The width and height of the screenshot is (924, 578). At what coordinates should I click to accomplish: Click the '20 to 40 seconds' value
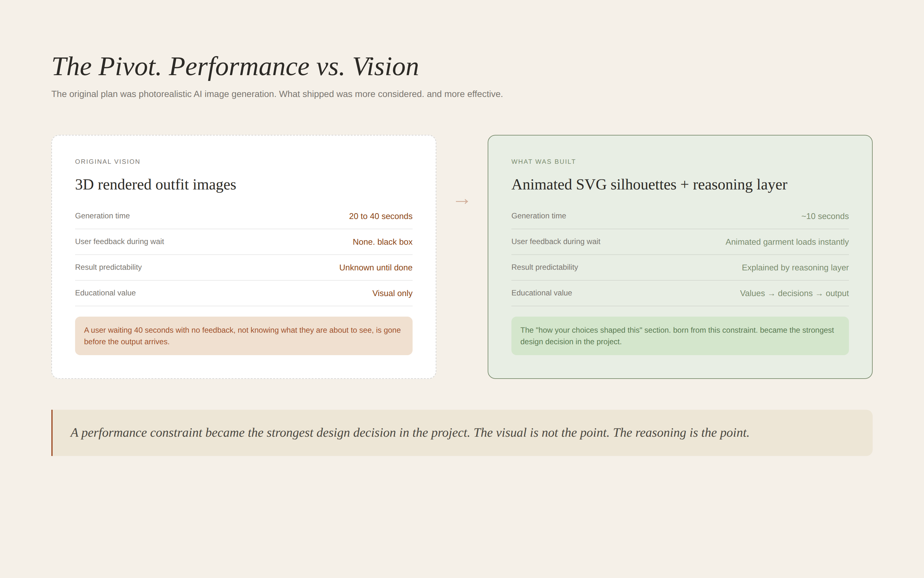click(381, 216)
